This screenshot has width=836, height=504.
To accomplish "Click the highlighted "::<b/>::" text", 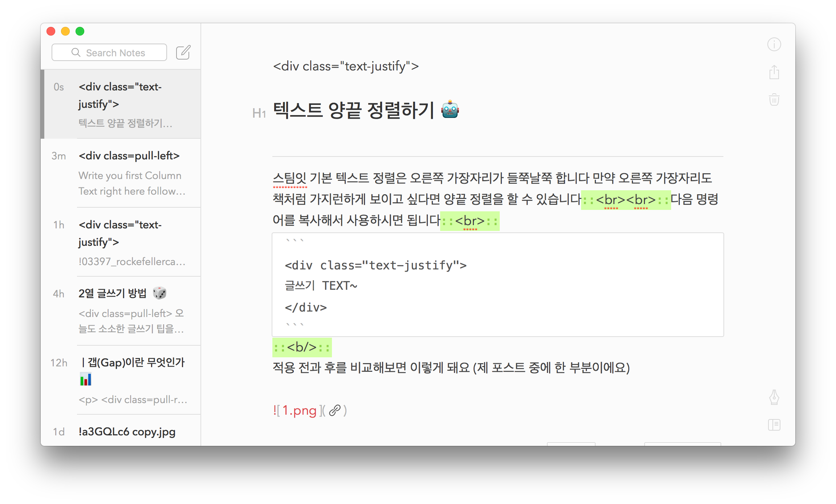I will click(302, 347).
